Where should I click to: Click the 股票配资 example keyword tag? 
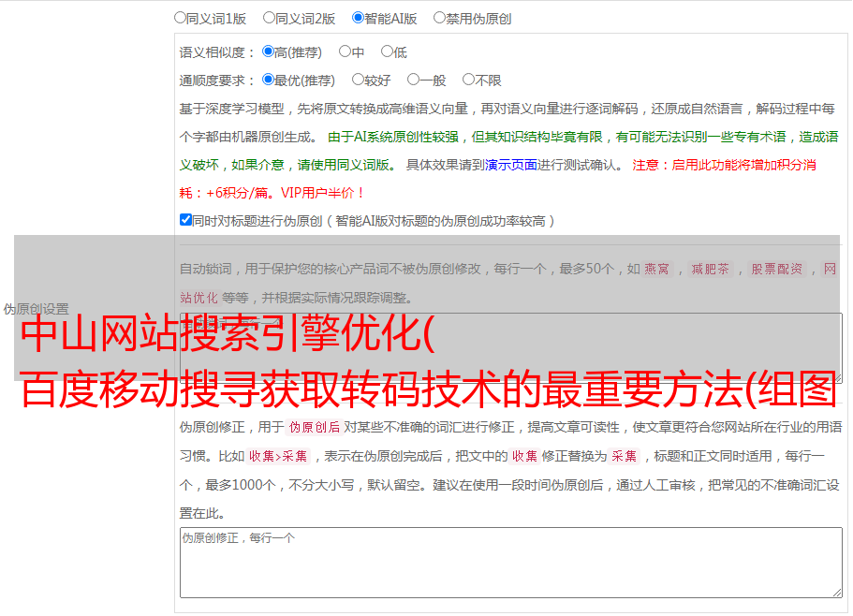coord(776,270)
